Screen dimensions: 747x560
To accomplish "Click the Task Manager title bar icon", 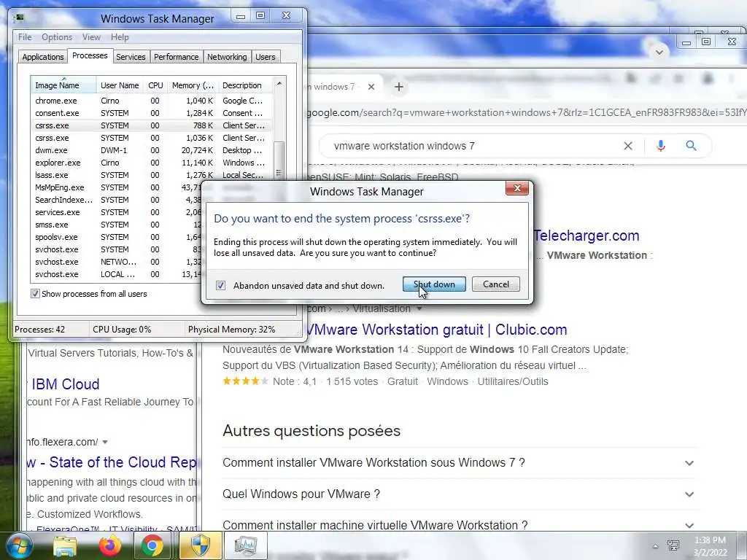I will tap(20, 18).
